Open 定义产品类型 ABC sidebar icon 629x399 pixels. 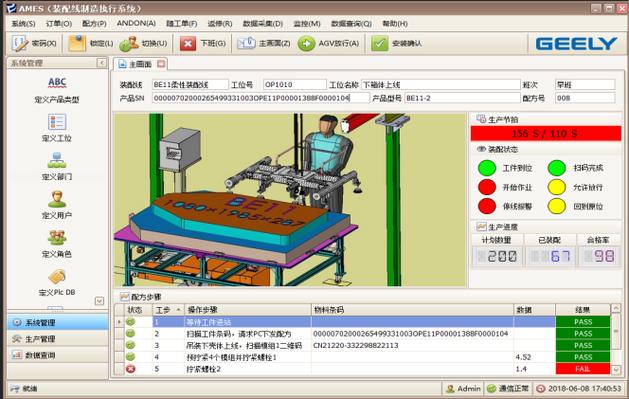[57, 83]
